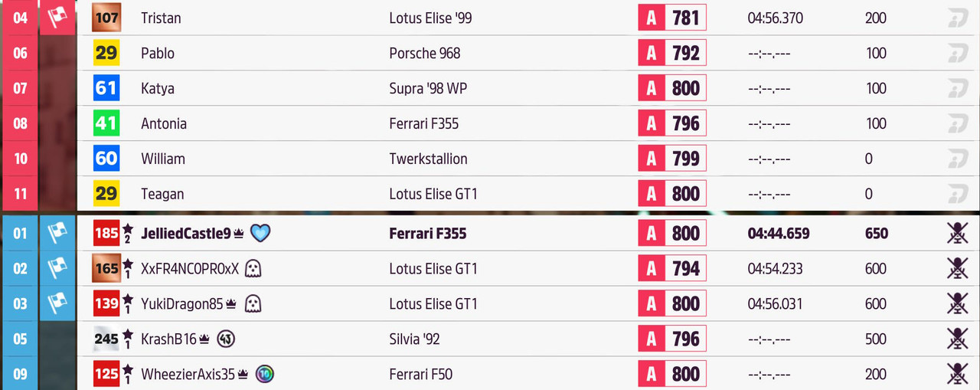Click the yellow 29 badge beside Teagan
This screenshot has width=980, height=390.
coord(106,194)
